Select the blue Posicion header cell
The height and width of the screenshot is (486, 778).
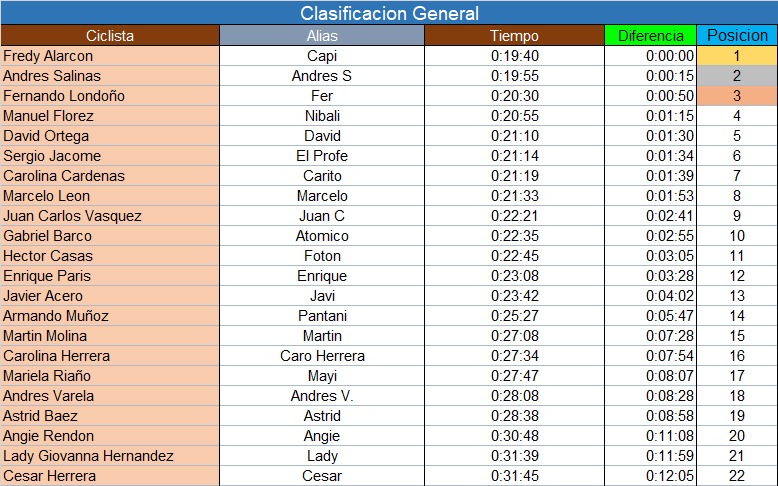pos(737,36)
